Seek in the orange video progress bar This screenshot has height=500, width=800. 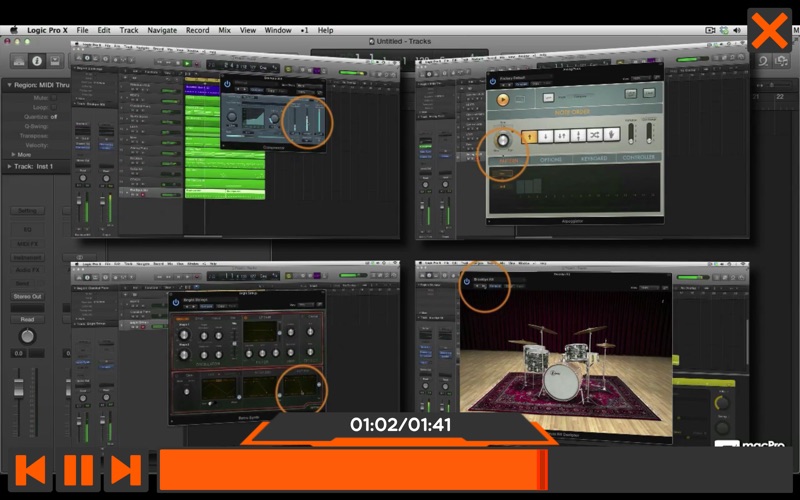tap(476, 470)
